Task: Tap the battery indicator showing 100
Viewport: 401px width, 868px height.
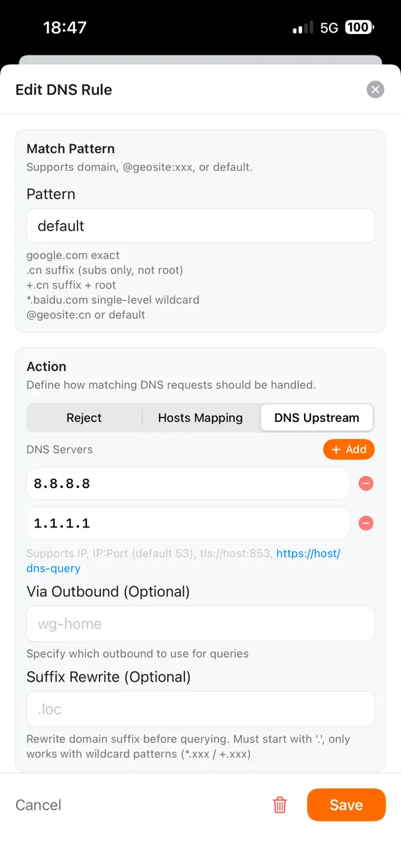Action: [x=359, y=27]
